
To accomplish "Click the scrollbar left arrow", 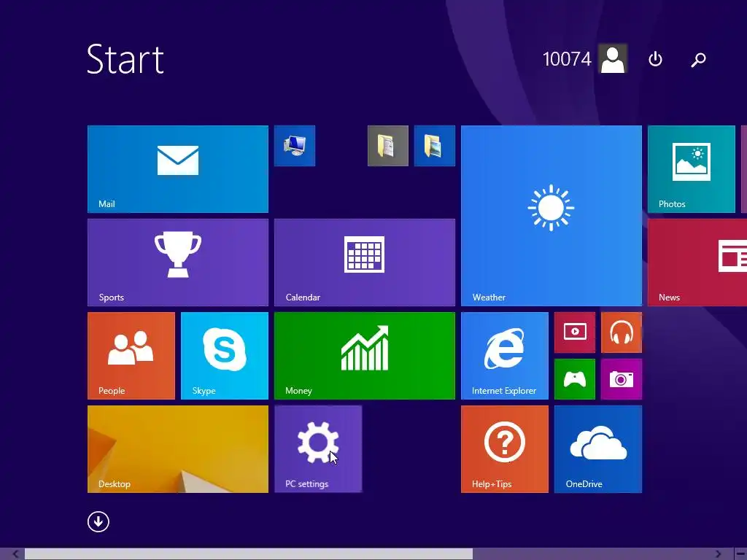I will [15, 554].
